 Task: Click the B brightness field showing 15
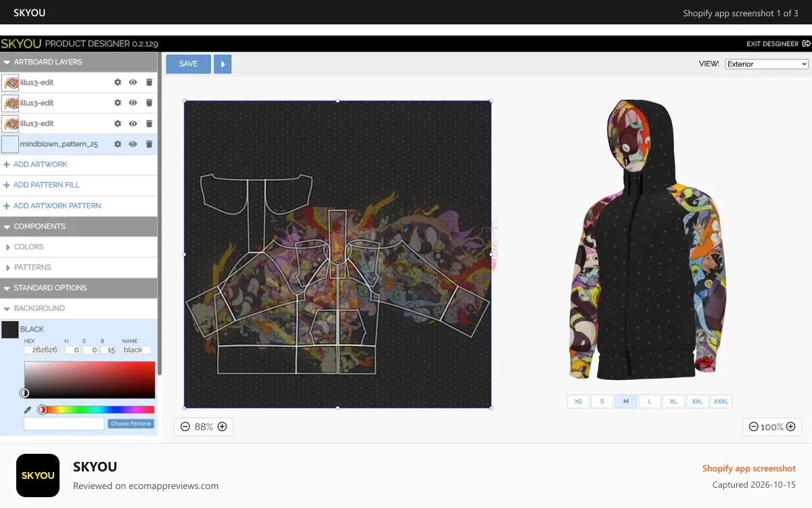click(x=108, y=350)
